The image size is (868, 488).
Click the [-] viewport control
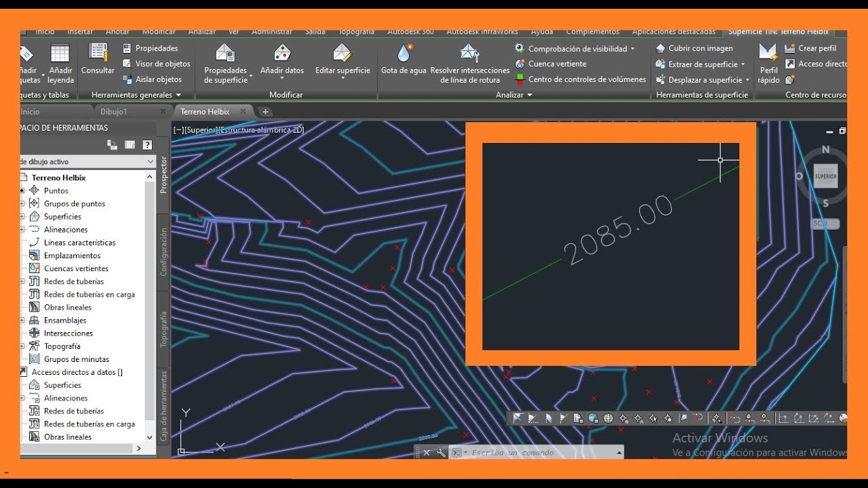[179, 129]
